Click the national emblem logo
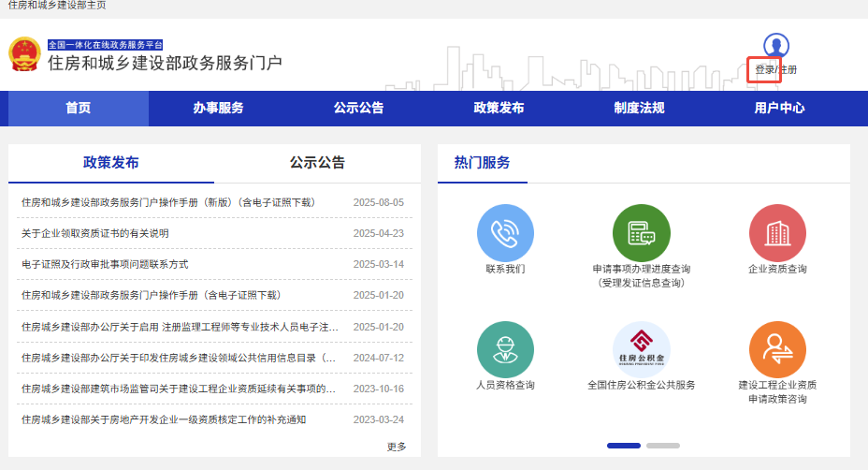Image resolution: width=868 pixels, height=470 pixels. [x=24, y=54]
